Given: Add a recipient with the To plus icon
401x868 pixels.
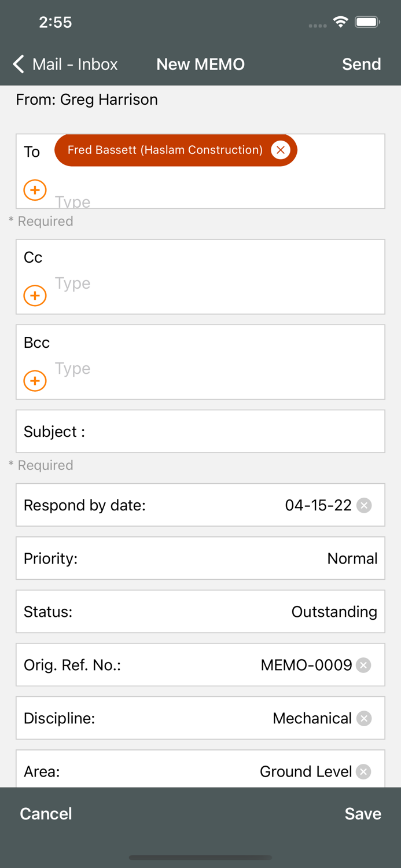Looking at the screenshot, I should (35, 190).
